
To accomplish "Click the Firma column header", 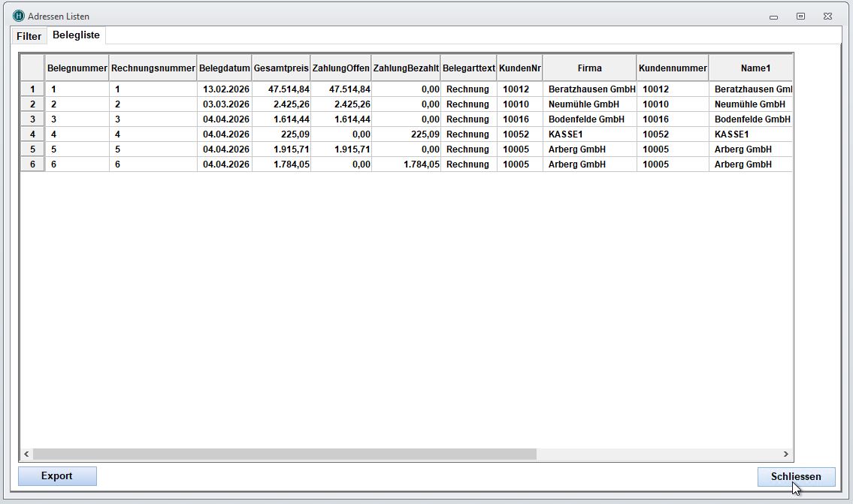I will (589, 68).
